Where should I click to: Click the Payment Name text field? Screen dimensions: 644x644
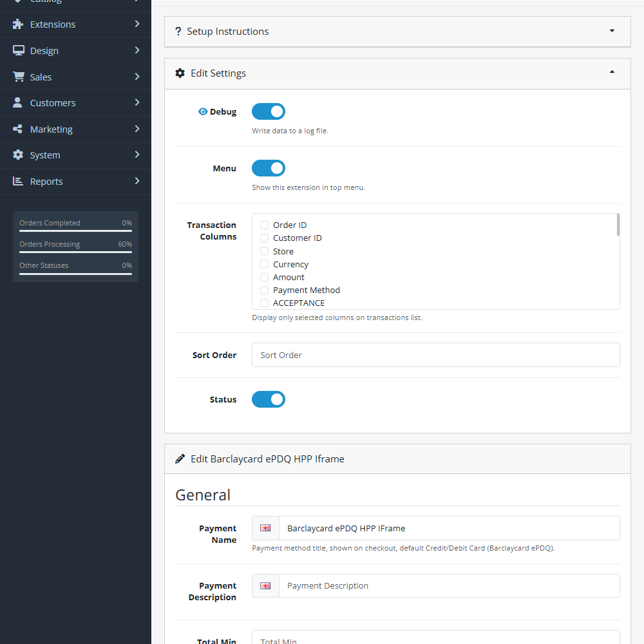tap(450, 528)
